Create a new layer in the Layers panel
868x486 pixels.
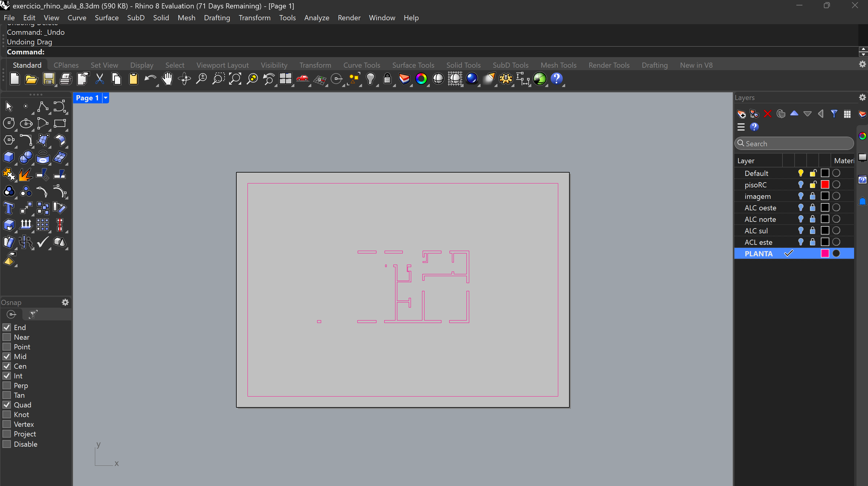(741, 114)
